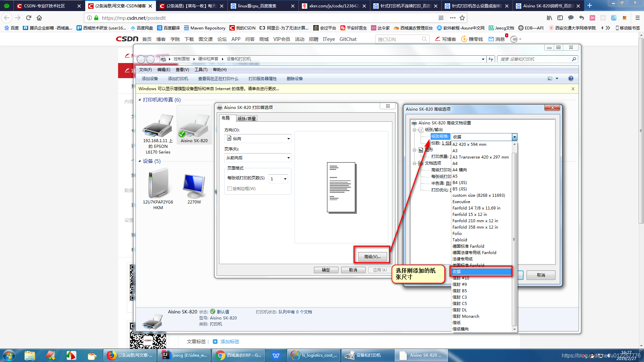Switch to the 纸张/质量 tab
Screen dimensions: 644x362
pyautogui.click(x=247, y=119)
